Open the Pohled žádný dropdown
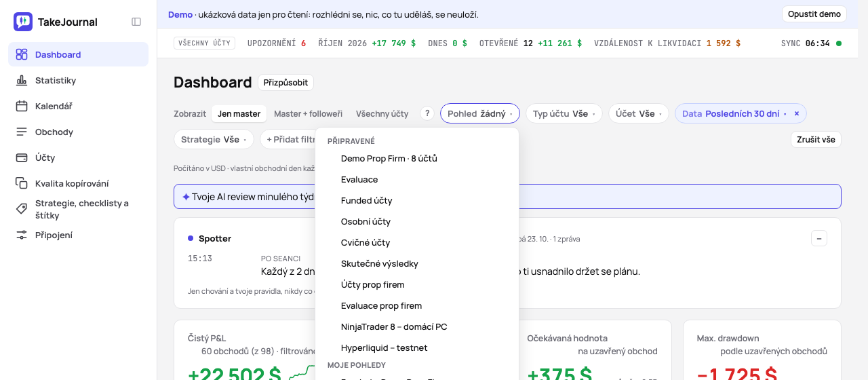The image size is (868, 380). [480, 113]
